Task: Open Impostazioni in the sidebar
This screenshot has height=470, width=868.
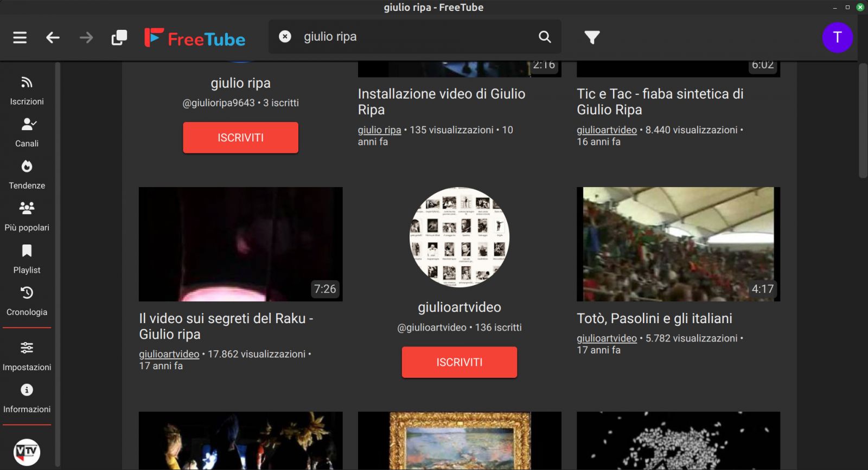Action: [x=27, y=356]
